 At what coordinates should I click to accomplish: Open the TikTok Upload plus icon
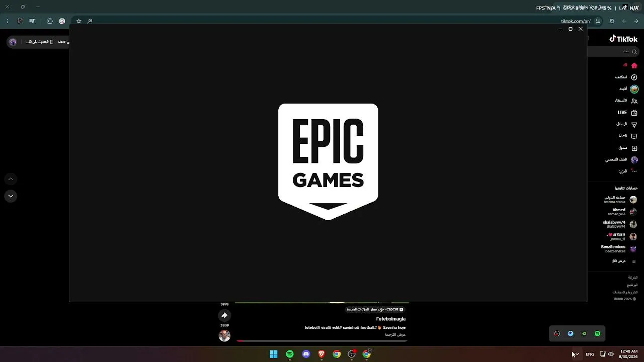coord(634,148)
